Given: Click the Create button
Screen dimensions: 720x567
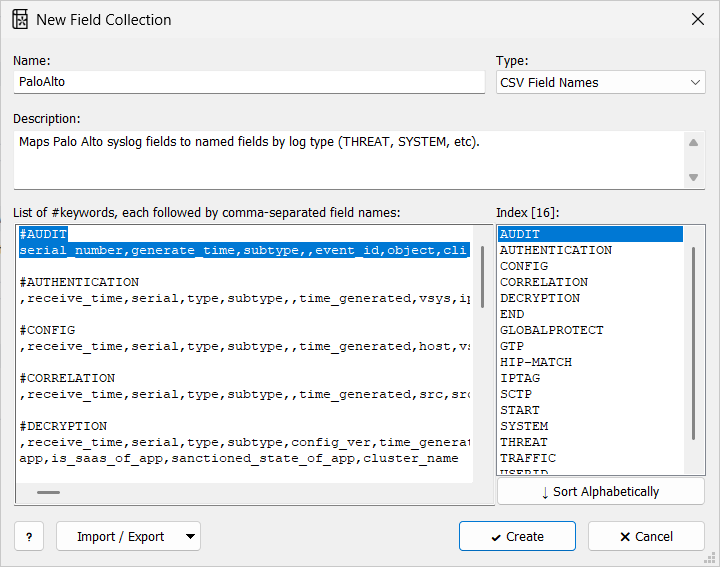Looking at the screenshot, I should click(x=517, y=536).
